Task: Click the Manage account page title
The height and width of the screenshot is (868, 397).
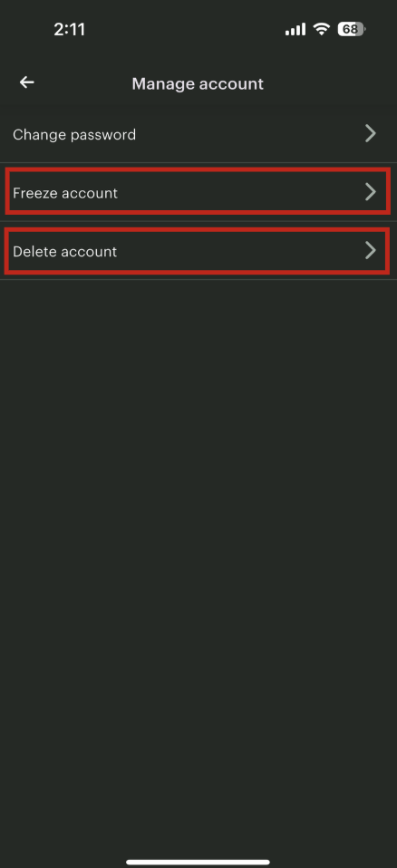Action: tap(198, 83)
